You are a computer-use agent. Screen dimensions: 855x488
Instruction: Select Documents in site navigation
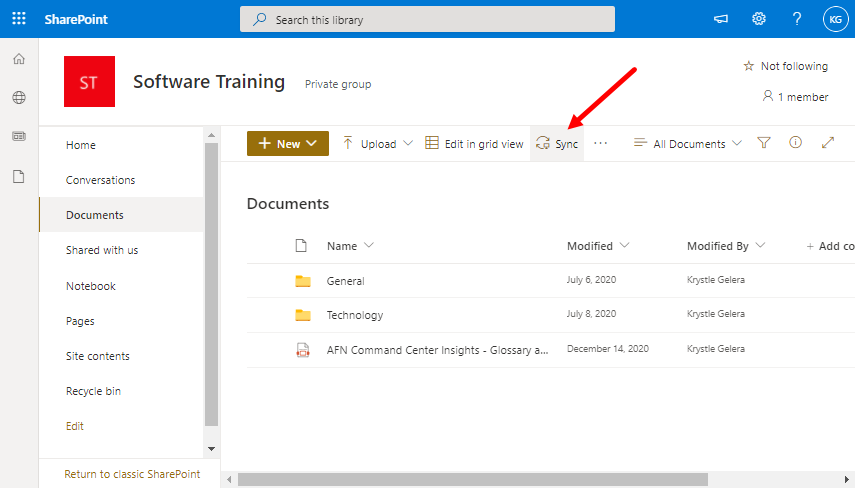[x=121, y=215]
